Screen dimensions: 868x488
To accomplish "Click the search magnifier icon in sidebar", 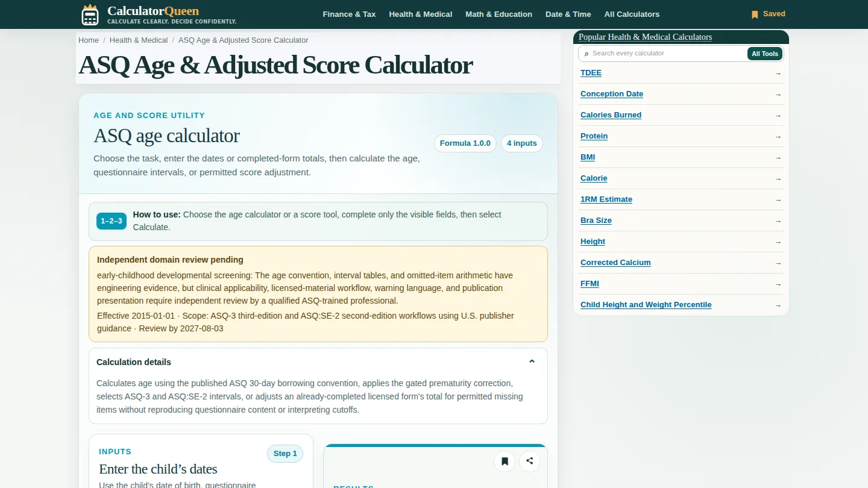I will click(587, 54).
